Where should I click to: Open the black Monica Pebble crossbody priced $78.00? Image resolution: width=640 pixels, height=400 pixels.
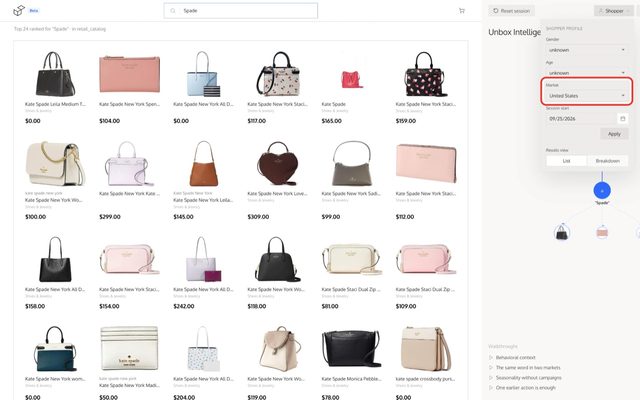pyautogui.click(x=352, y=349)
